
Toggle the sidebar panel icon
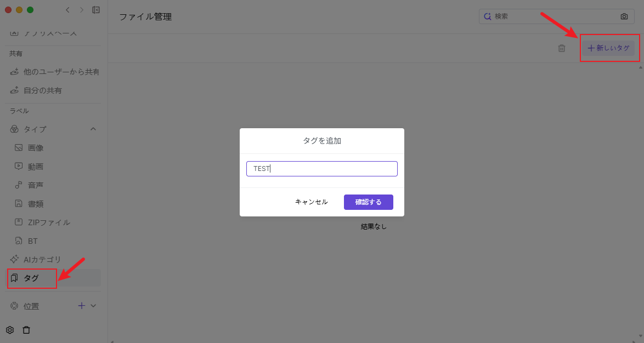[x=96, y=10]
